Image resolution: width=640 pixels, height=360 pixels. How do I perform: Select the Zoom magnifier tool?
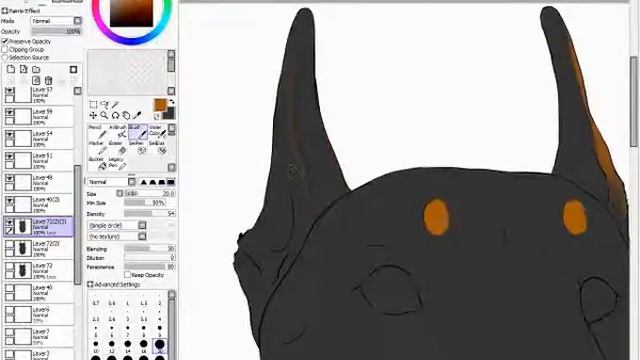click(104, 116)
